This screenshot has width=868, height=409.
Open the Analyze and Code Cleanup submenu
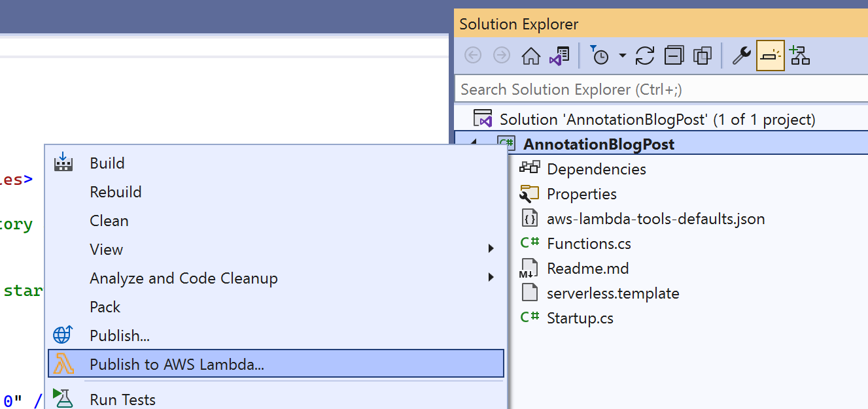coord(276,278)
